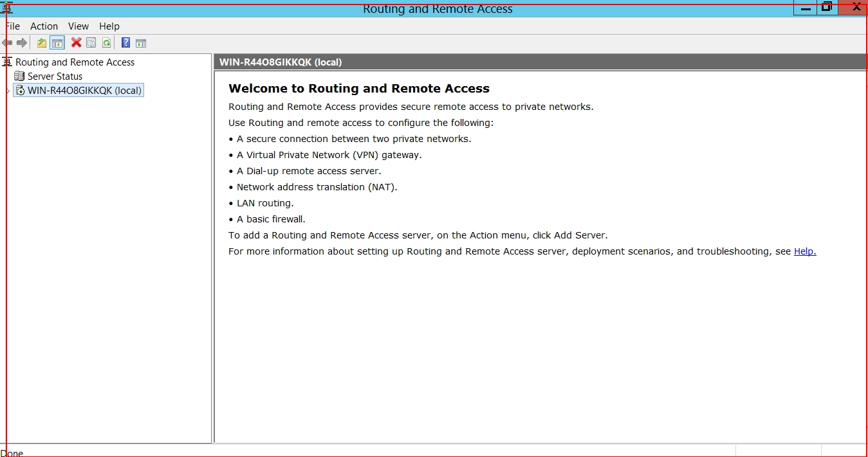Select Server Status in the tree
Image resolution: width=868 pixels, height=457 pixels.
pyautogui.click(x=55, y=76)
